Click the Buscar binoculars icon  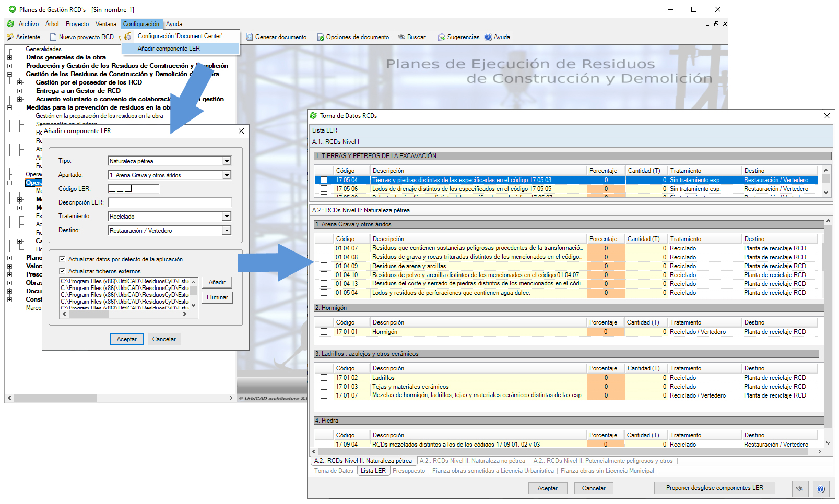(x=401, y=37)
